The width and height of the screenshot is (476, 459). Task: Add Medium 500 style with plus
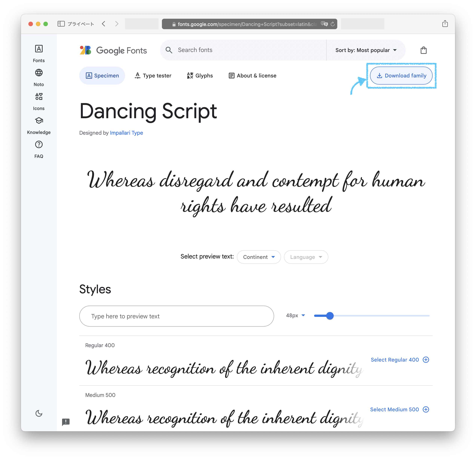coord(426,409)
